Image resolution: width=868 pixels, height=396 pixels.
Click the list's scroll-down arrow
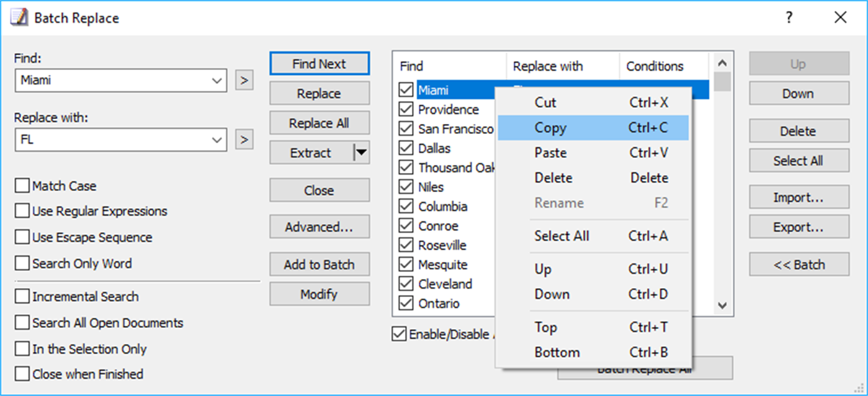pyautogui.click(x=722, y=306)
